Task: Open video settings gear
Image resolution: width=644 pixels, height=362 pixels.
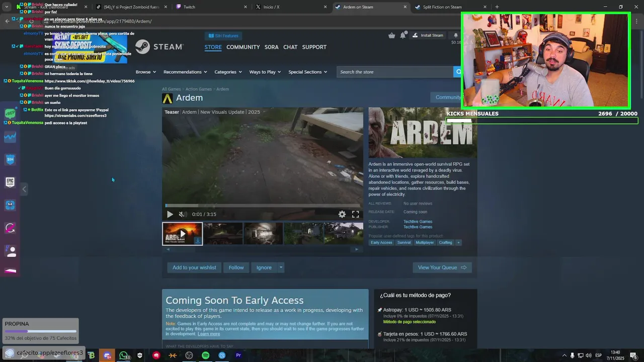Action: tap(342, 214)
